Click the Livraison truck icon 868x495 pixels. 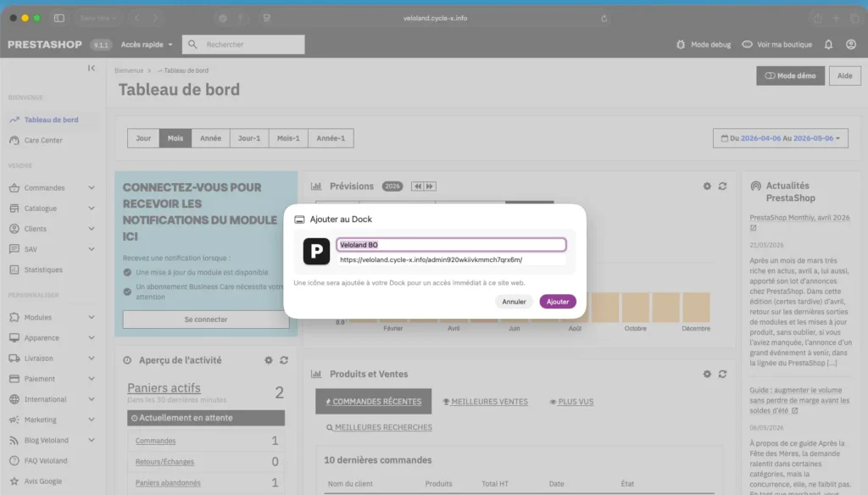tap(14, 359)
